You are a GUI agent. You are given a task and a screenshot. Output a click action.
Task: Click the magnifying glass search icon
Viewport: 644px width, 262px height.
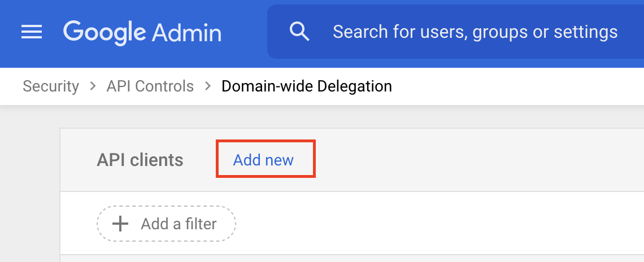[x=299, y=32]
